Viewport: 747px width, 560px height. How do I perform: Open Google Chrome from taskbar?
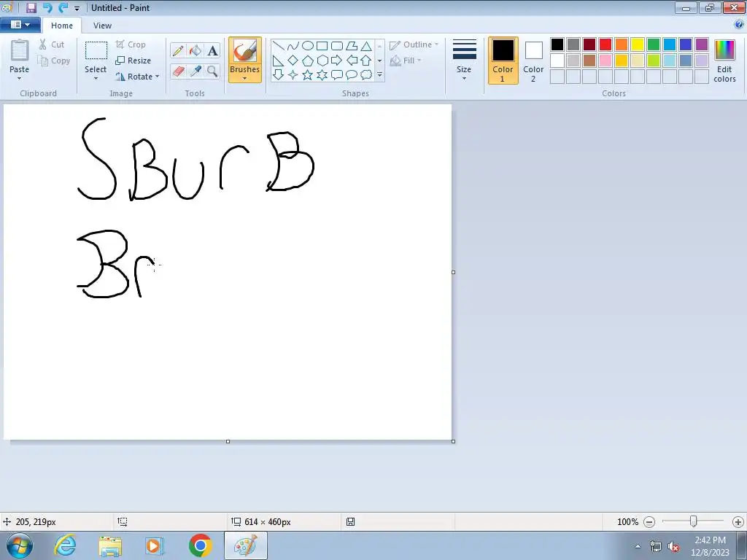coord(200,545)
